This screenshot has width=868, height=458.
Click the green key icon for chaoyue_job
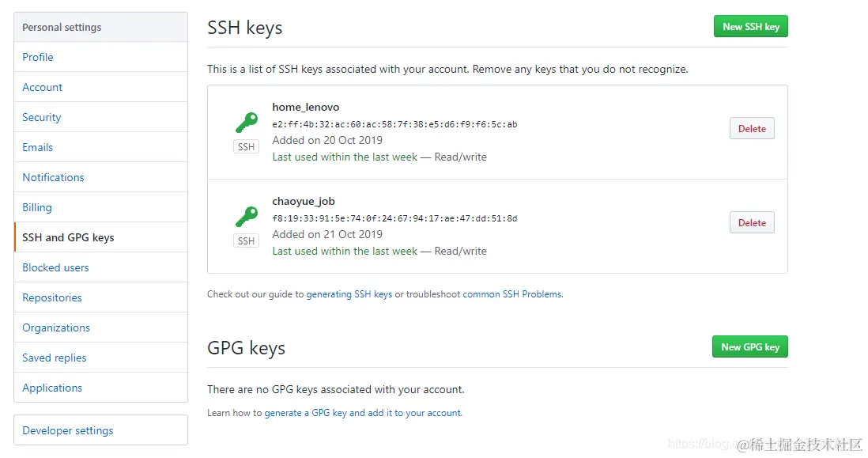pyautogui.click(x=247, y=217)
